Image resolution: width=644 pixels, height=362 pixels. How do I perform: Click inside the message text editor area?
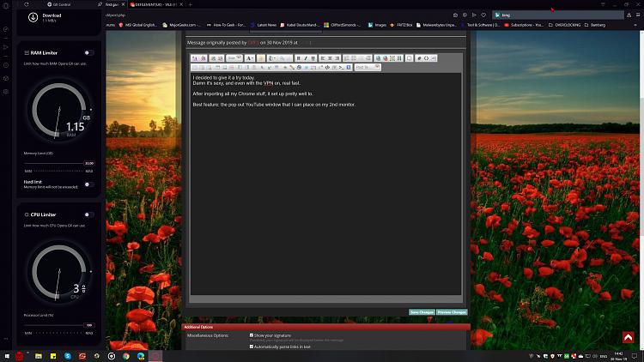326,184
